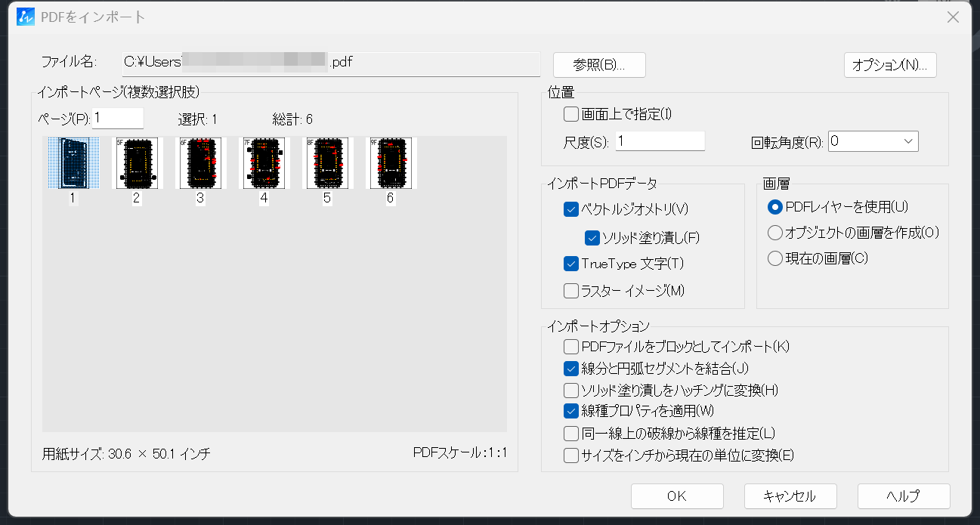980x525 pixels.
Task: Click the 参照(B)... browse button
Action: pos(599,65)
